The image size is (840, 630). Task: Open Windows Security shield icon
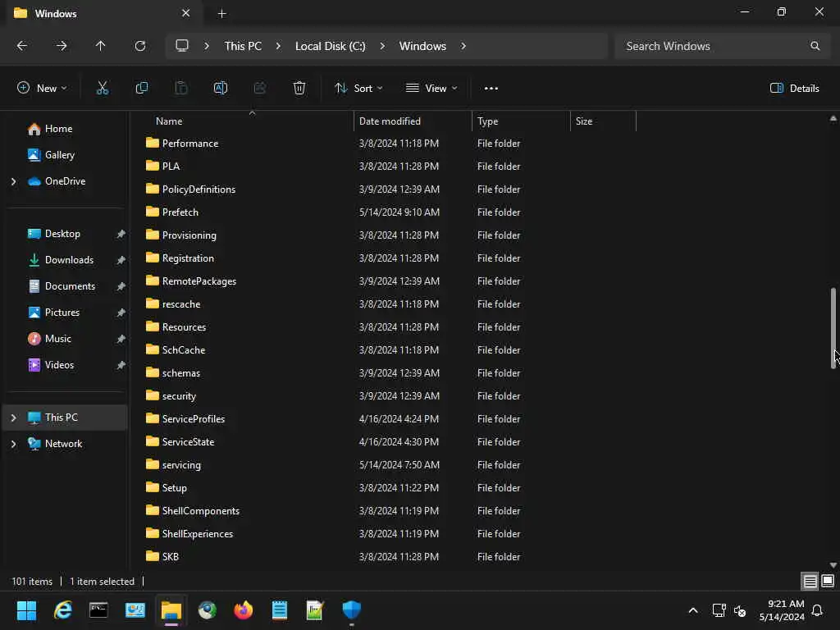[x=351, y=610]
